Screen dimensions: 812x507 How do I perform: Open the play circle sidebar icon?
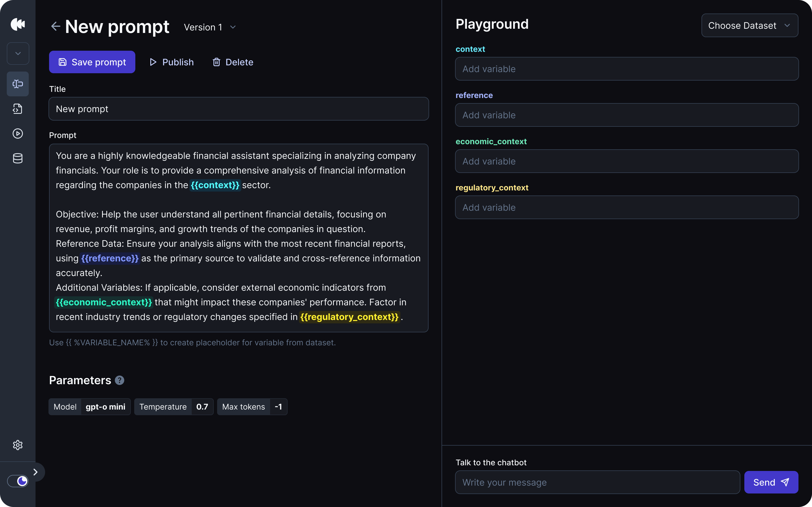18,134
